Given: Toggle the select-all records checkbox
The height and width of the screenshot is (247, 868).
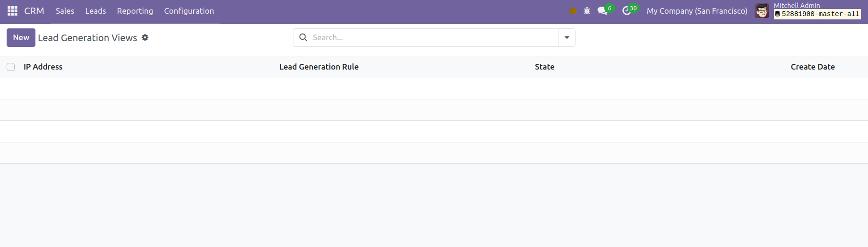Looking at the screenshot, I should tap(11, 67).
